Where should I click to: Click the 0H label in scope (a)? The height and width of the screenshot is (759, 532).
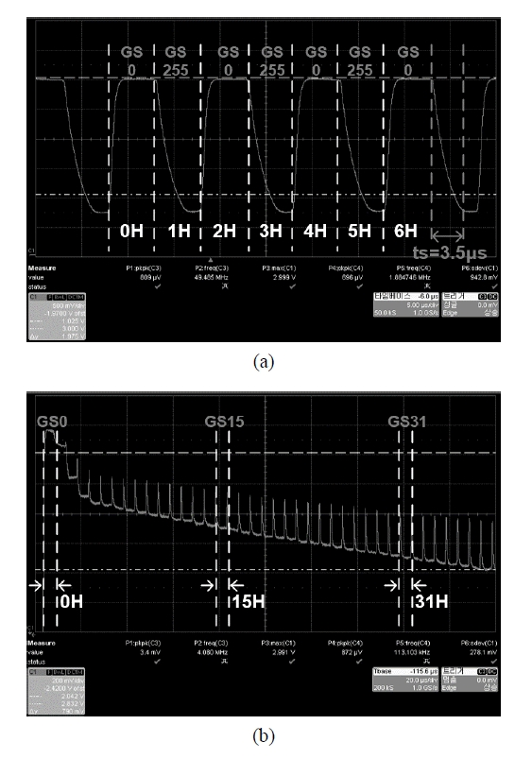click(x=131, y=231)
